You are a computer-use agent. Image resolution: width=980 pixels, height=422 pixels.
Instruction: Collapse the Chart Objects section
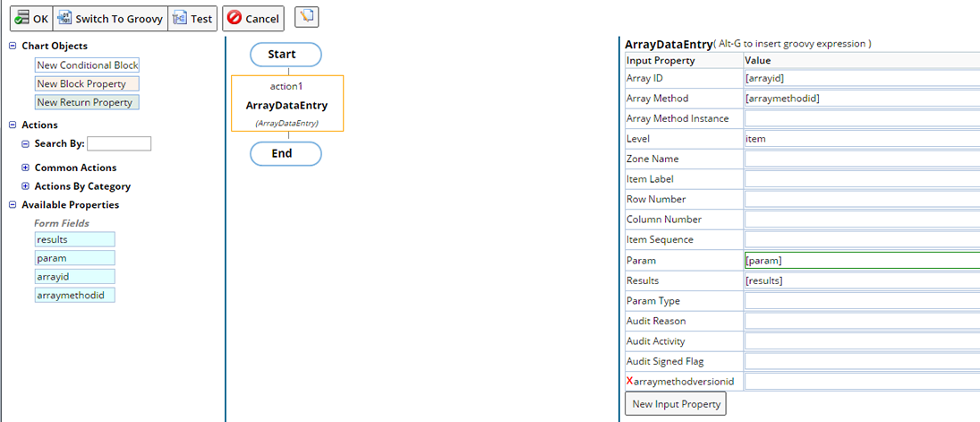(13, 46)
